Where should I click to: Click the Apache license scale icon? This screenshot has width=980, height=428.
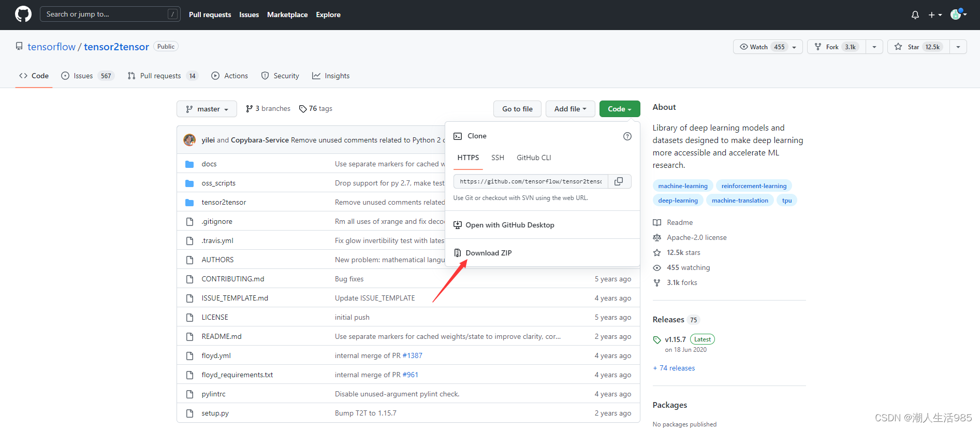(x=657, y=238)
